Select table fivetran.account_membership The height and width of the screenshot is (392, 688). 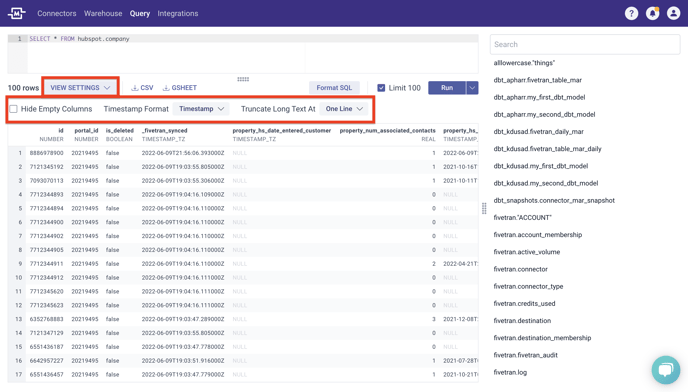point(538,234)
